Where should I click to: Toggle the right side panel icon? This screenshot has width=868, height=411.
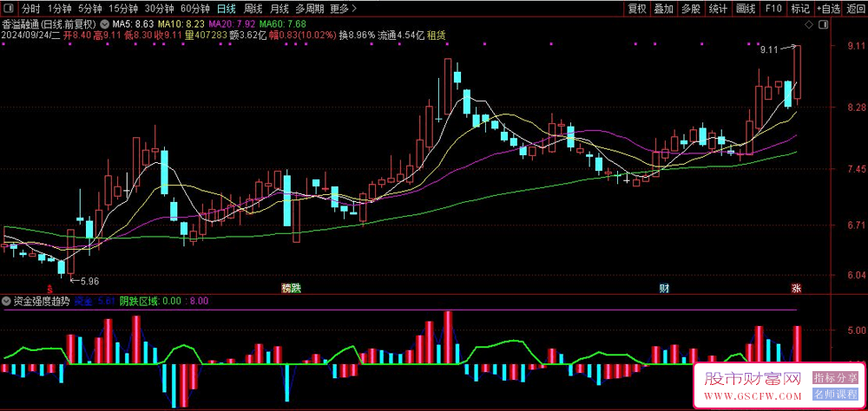click(825, 25)
